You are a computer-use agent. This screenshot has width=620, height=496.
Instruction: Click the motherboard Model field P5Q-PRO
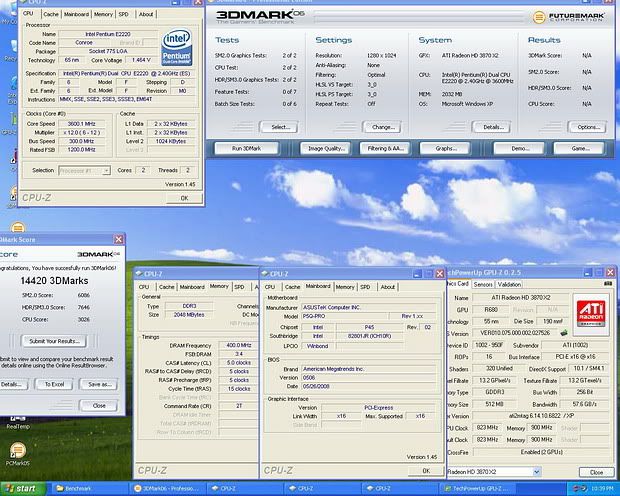(x=344, y=316)
